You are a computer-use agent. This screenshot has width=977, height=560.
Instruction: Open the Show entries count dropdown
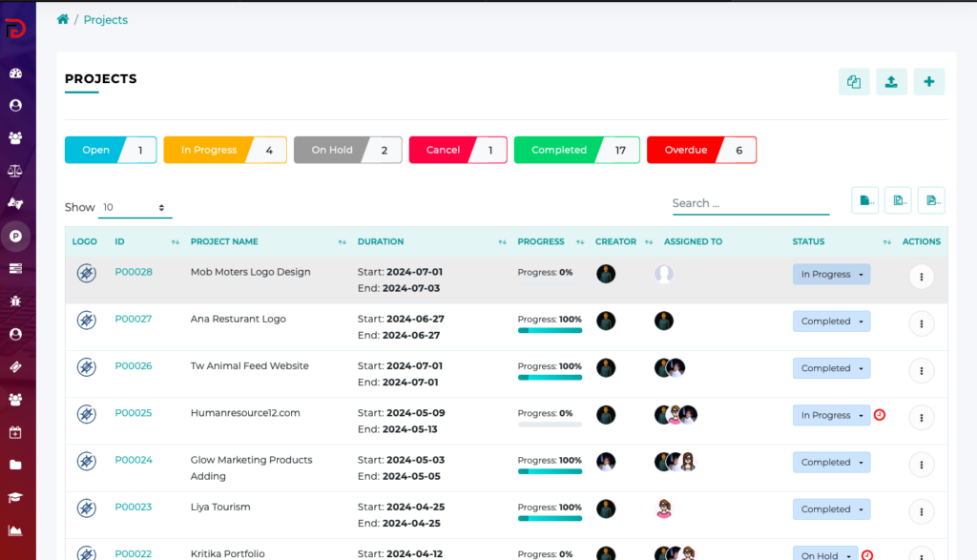pos(133,207)
